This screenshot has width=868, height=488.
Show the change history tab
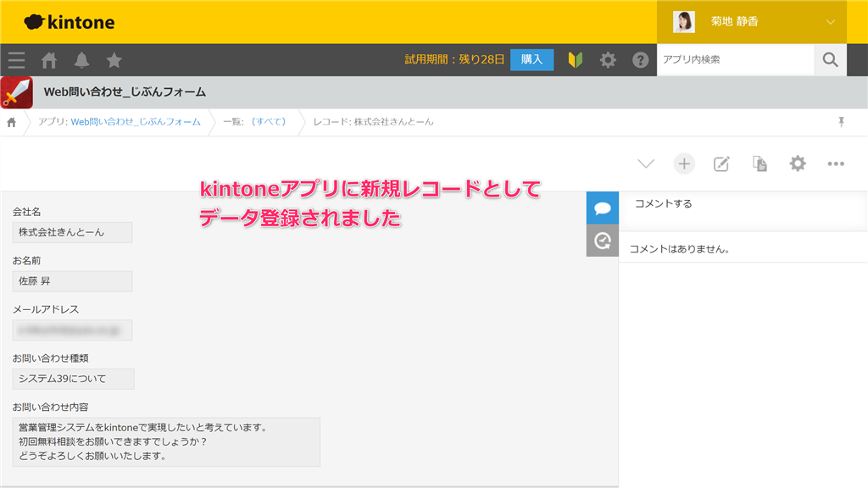pyautogui.click(x=603, y=241)
